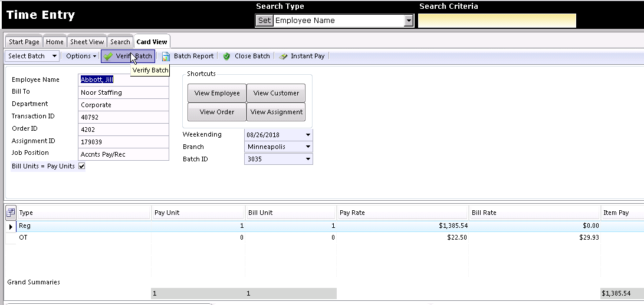Select the Reg row indicator arrow
644x305 pixels.
(11, 226)
